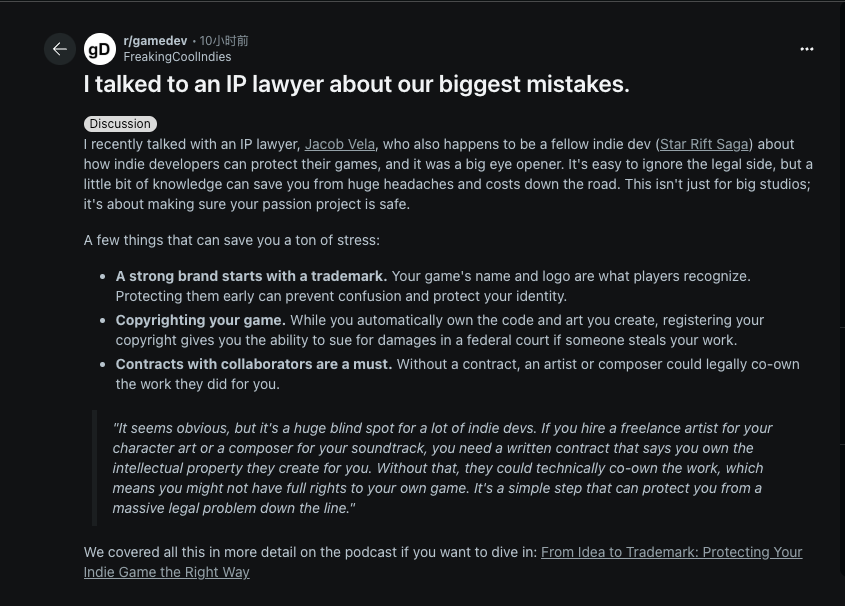Click 'A few things that can save you' line

pos(232,240)
